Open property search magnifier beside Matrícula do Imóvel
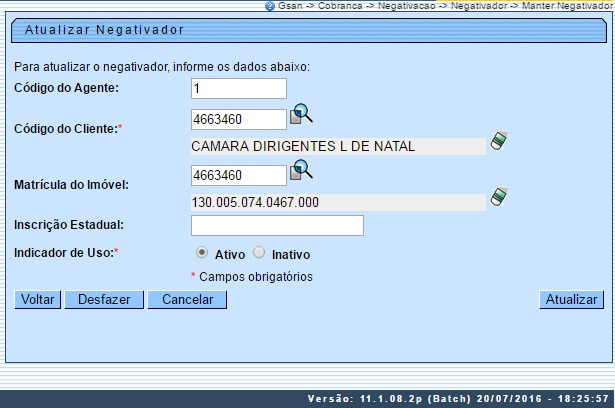Image resolution: width=615 pixels, height=408 pixels. coord(301,170)
